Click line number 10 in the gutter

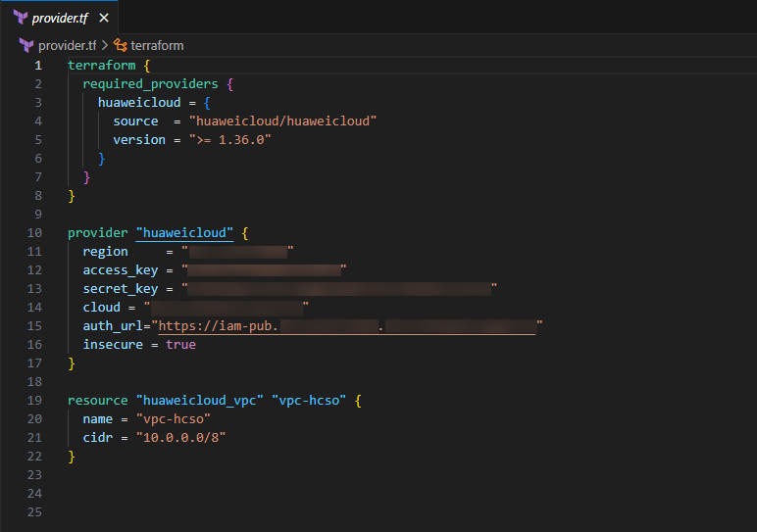35,233
